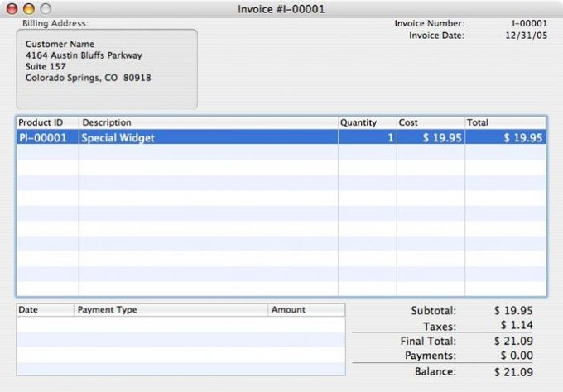Click the red close window button
The width and height of the screenshot is (563, 392).
(x=12, y=8)
